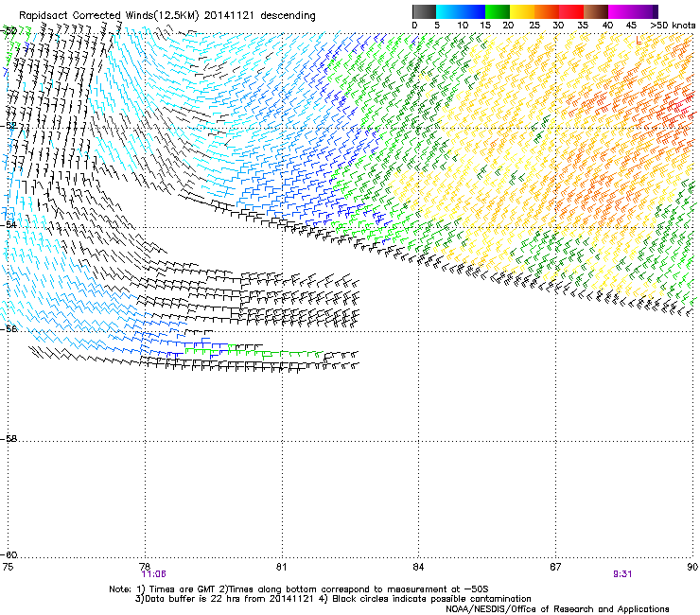
Task: Click the 'Note: 1) Times are GMT' line
Action: [x=299, y=589]
